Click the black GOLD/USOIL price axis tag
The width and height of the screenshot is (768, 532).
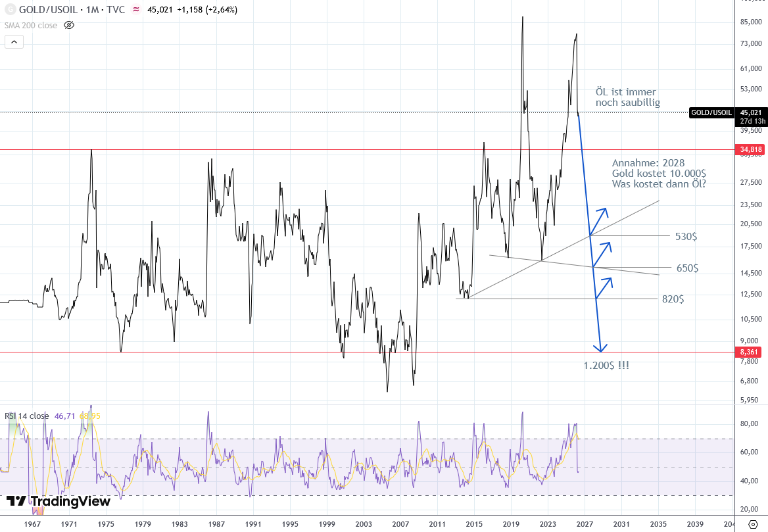(x=711, y=112)
